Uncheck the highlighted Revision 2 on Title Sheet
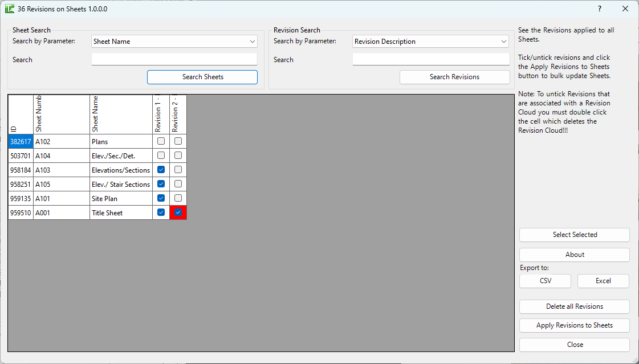Image resolution: width=639 pixels, height=364 pixels. pos(178,212)
